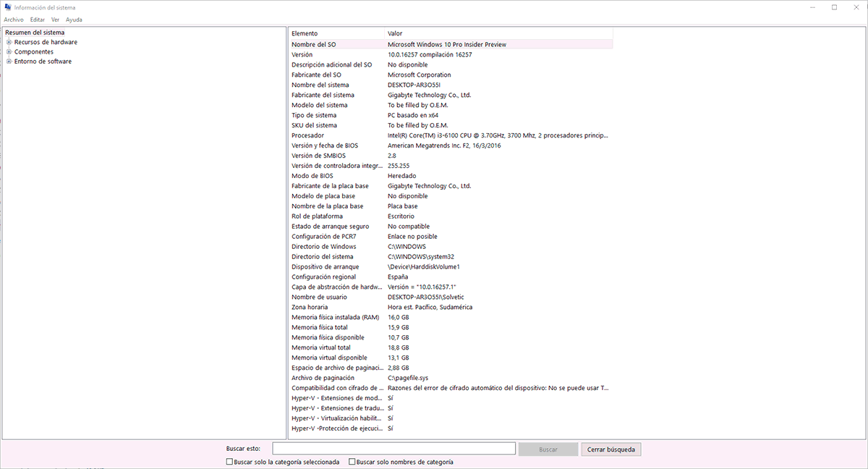868x469 pixels.
Task: Select the Procesador row
Action: coord(451,135)
